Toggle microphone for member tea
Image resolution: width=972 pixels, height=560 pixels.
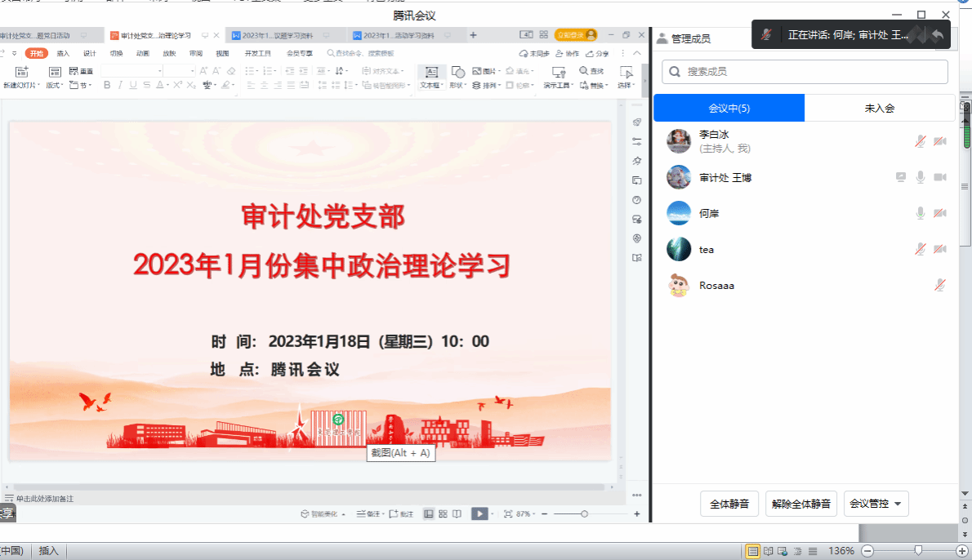pyautogui.click(x=921, y=249)
